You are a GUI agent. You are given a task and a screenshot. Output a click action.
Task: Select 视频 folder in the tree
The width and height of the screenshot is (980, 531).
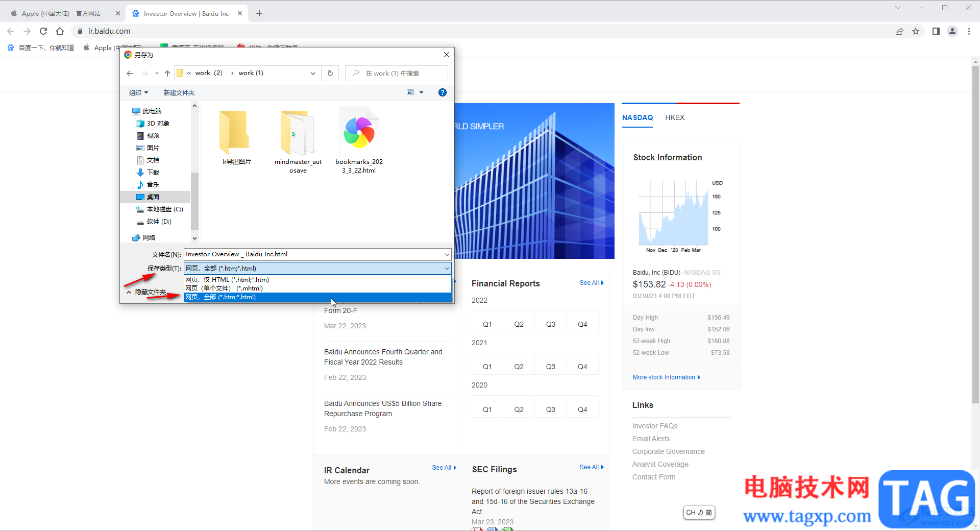coord(153,136)
